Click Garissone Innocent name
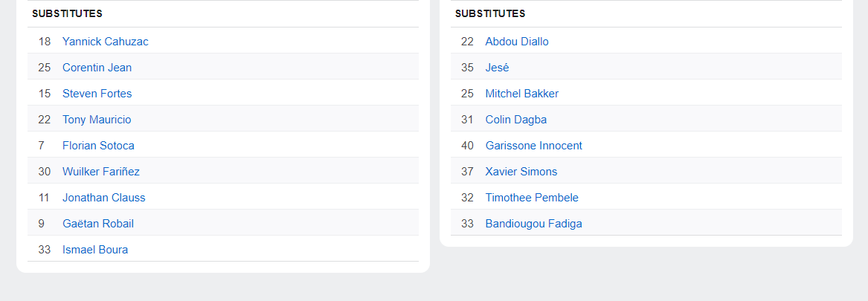This screenshot has width=868, height=301. pos(533,146)
